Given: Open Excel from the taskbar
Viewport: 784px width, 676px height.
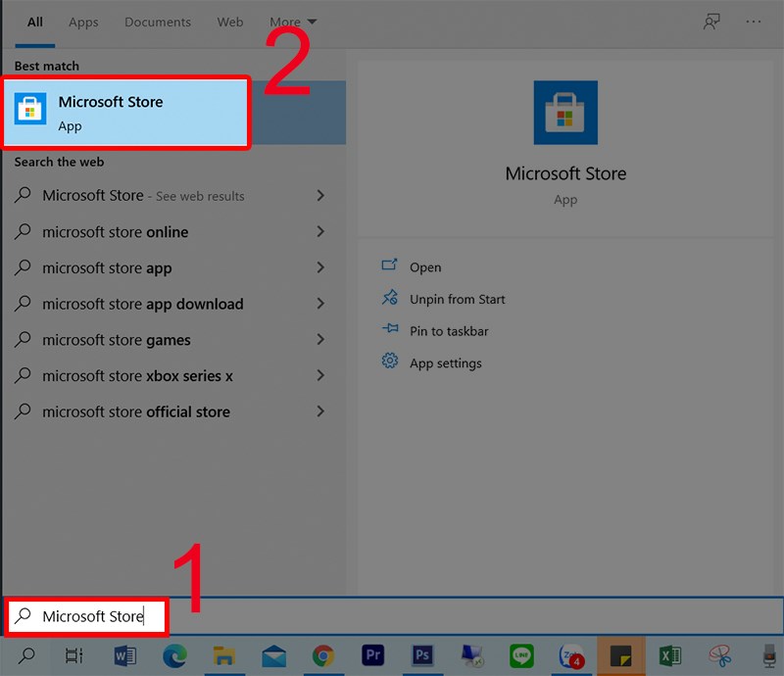Looking at the screenshot, I should (671, 656).
